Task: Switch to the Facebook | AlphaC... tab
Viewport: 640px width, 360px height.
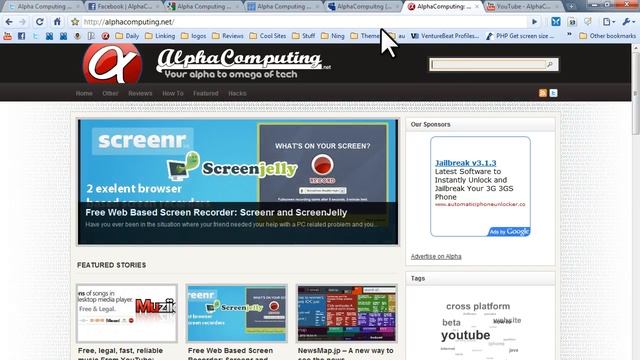Action: click(123, 7)
